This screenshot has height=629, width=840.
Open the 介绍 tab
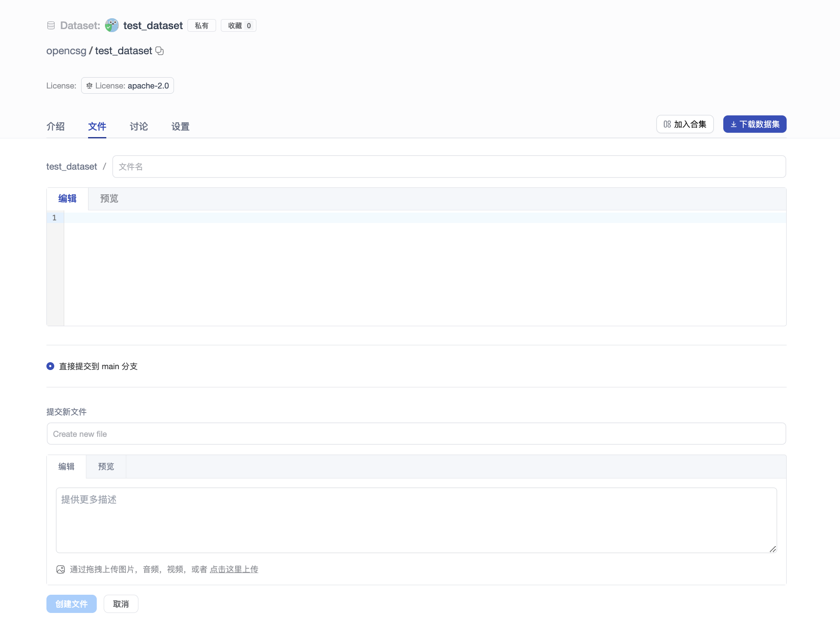(x=56, y=126)
